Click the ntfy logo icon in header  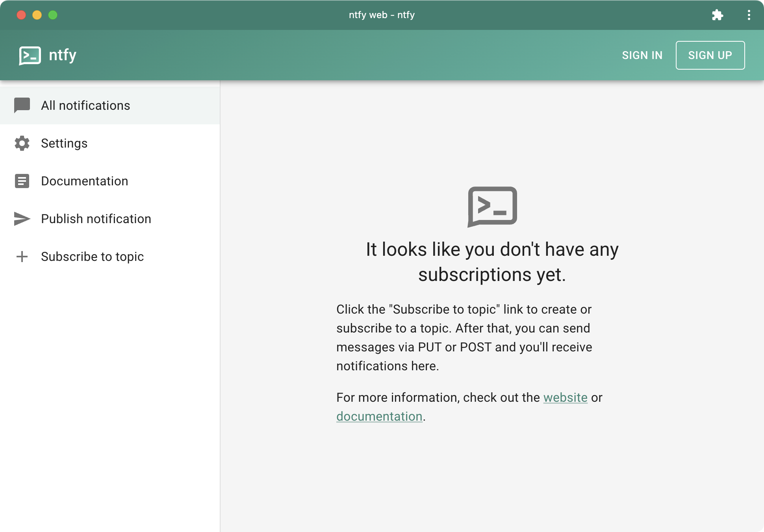(30, 55)
